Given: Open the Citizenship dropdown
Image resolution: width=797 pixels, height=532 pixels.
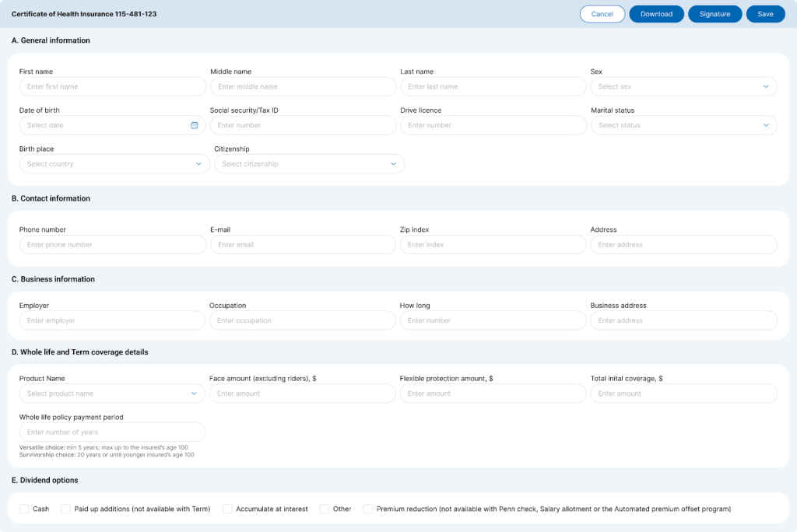Looking at the screenshot, I should [x=309, y=164].
